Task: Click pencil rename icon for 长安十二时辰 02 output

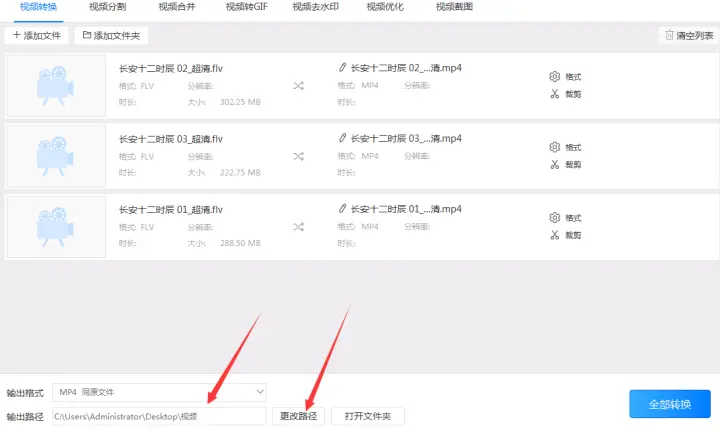Action: click(x=342, y=68)
